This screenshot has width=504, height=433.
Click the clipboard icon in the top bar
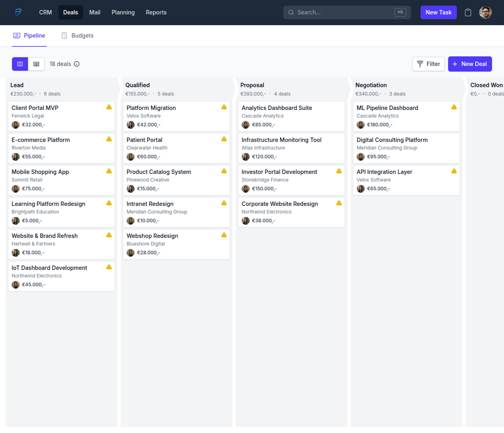click(x=468, y=12)
